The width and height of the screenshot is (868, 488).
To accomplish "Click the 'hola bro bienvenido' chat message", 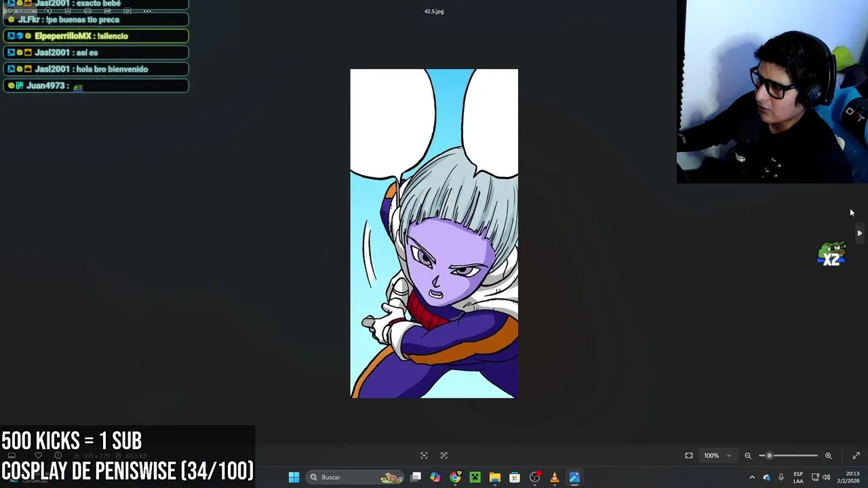I will tap(96, 69).
